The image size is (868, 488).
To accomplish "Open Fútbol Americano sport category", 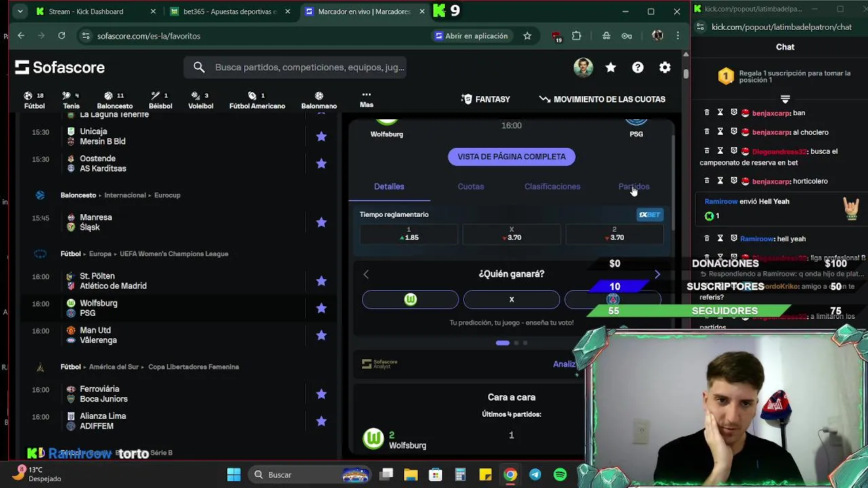I will tap(257, 100).
